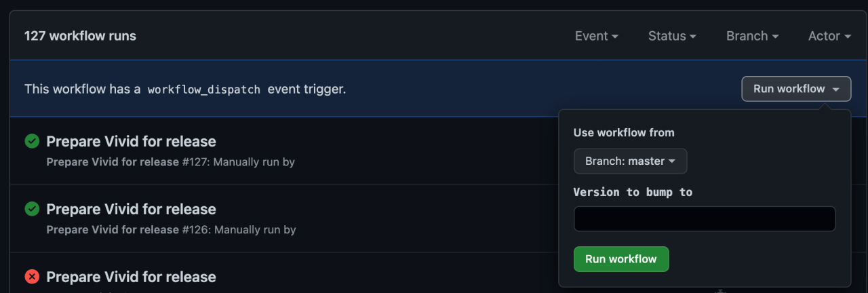868x293 pixels.
Task: Open the Actor filter dropdown
Action: (829, 36)
